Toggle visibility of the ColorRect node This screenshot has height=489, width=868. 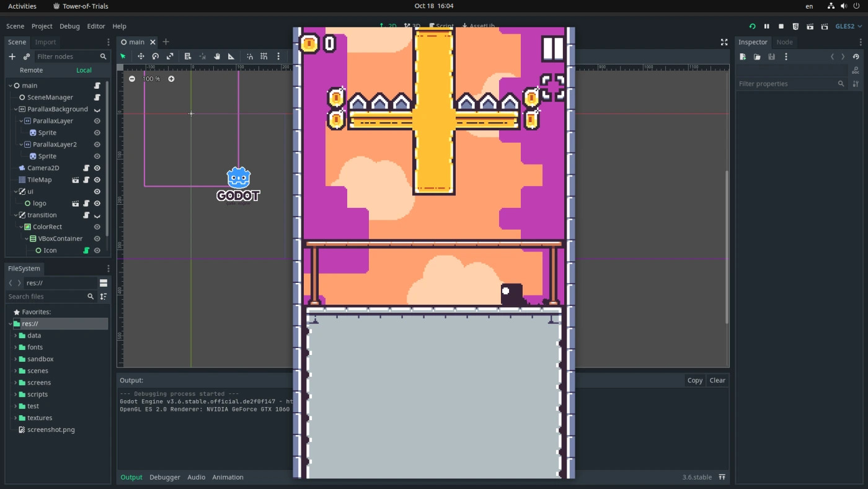click(97, 227)
